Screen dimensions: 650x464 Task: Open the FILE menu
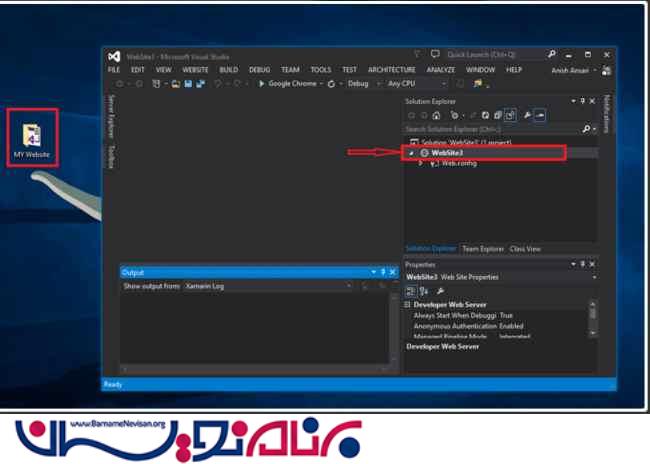(114, 70)
